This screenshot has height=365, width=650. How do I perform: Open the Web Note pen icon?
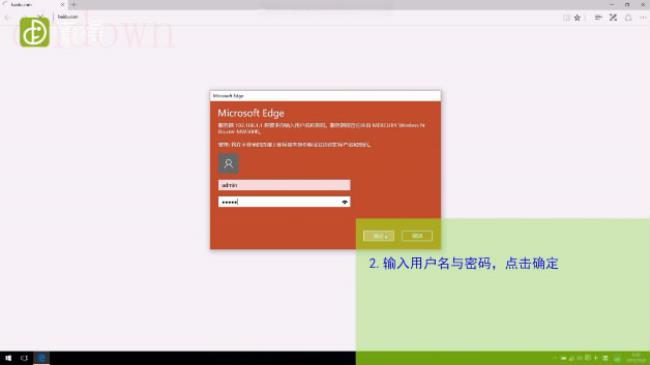point(613,17)
